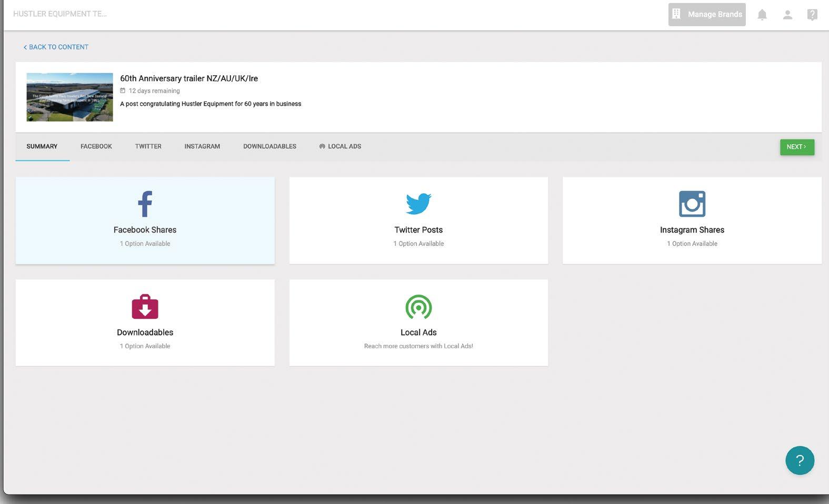Click the Manage Brands button
The height and width of the screenshot is (504, 829).
coord(707,15)
